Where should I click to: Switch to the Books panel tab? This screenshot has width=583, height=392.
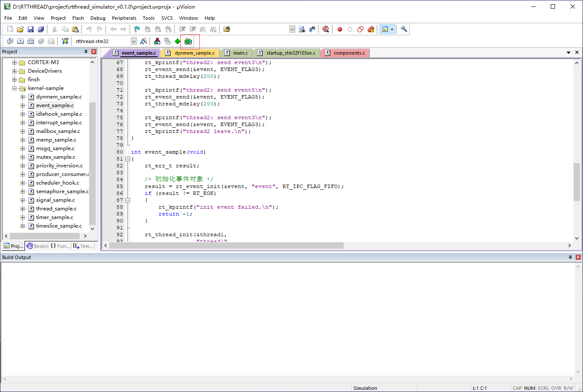(37, 246)
